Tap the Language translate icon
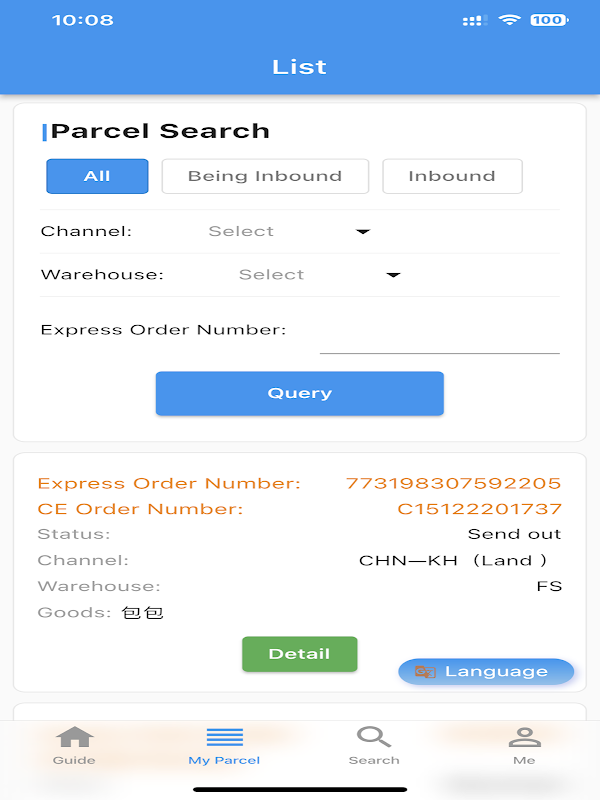600x800 pixels. pyautogui.click(x=426, y=672)
